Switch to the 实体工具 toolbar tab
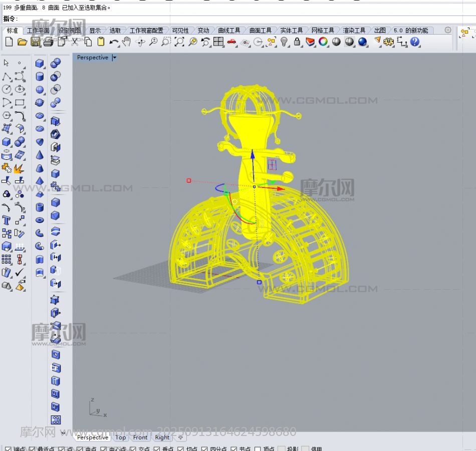The image size is (476, 451). [x=292, y=31]
